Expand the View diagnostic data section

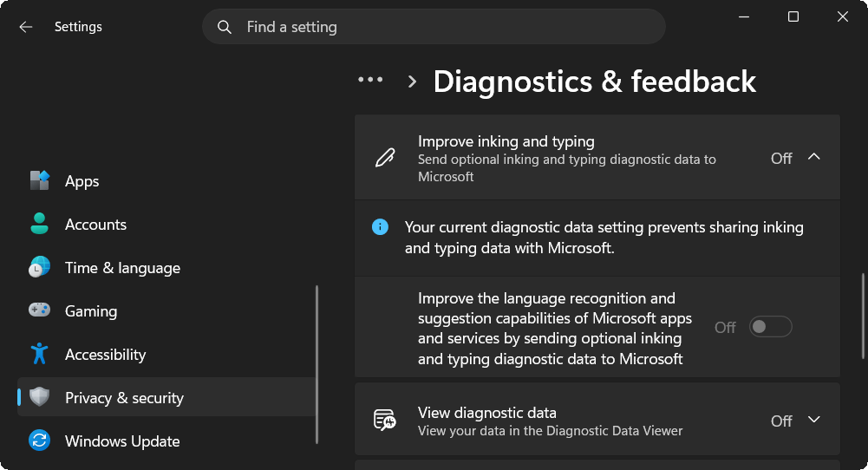[813, 420]
